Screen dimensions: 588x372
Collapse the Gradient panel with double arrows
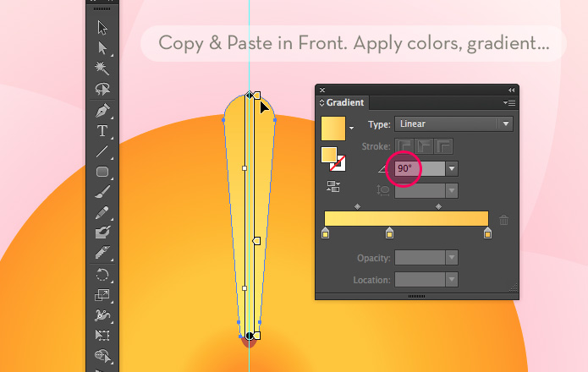click(511, 90)
